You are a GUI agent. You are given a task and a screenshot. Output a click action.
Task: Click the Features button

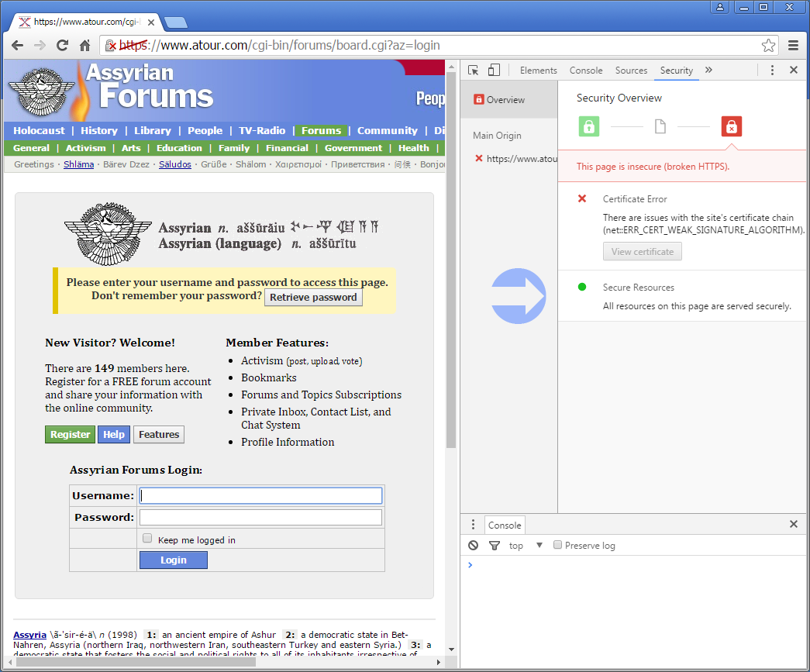pyautogui.click(x=159, y=434)
